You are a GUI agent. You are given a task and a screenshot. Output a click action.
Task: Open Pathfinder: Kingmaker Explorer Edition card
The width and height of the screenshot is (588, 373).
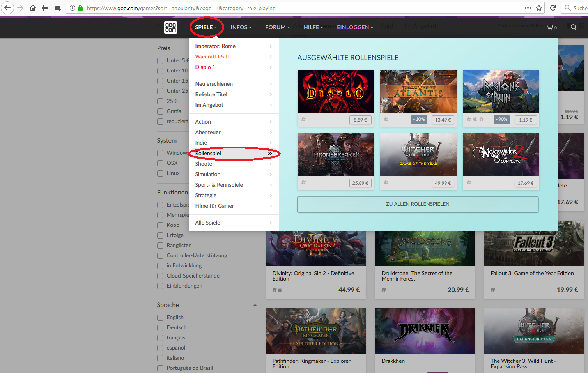[x=316, y=340]
